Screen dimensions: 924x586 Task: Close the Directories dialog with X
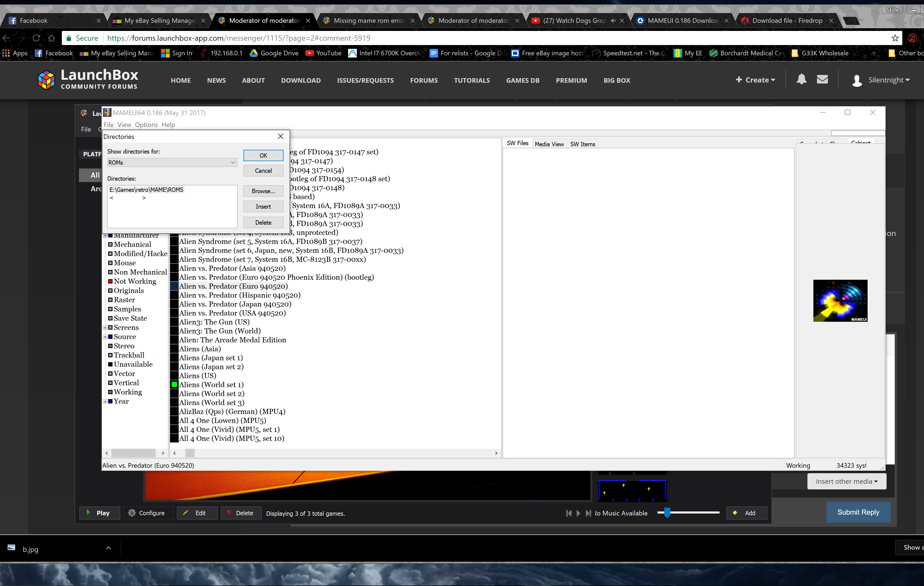(x=281, y=136)
